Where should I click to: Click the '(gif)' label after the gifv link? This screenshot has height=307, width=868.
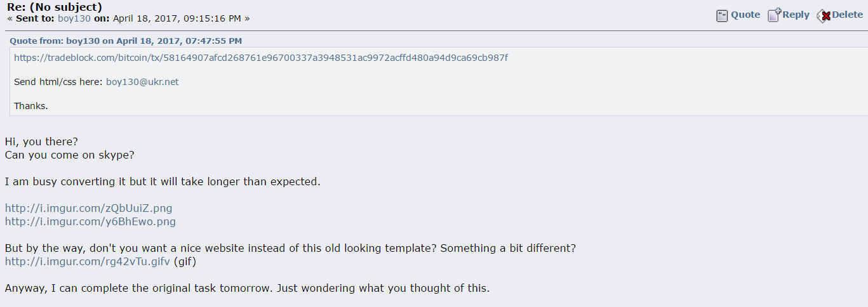coord(189,261)
